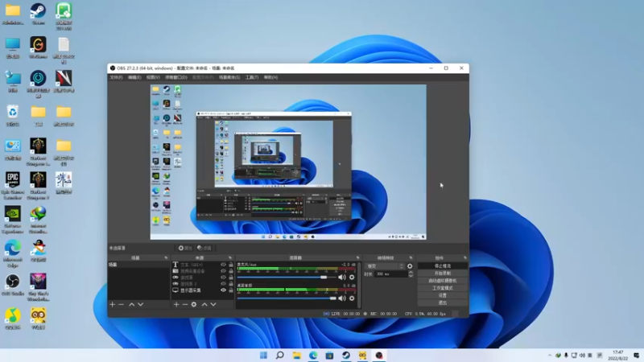Click the add source plus icon
Screen dimensions: 644x362
pos(176,305)
